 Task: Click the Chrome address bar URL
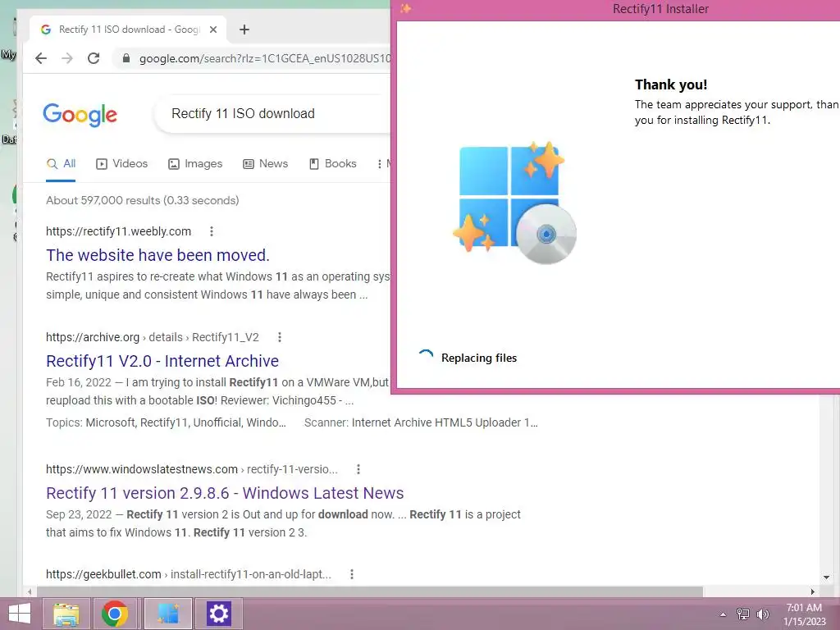265,58
